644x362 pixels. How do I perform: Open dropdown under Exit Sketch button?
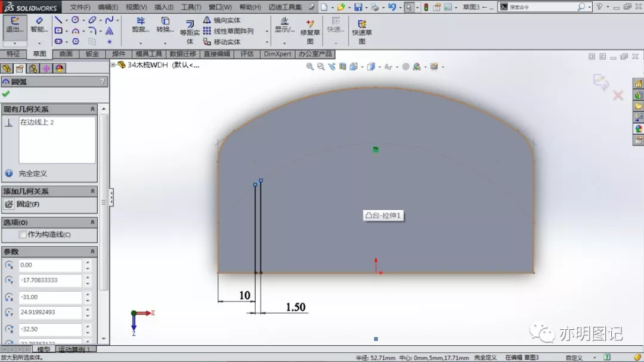[x=15, y=43]
